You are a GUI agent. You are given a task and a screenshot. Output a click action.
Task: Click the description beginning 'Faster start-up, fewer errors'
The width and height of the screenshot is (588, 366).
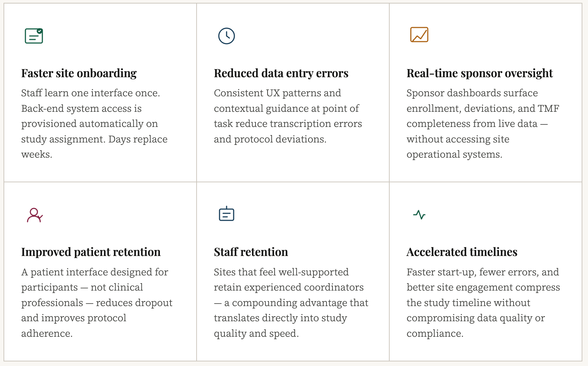click(x=483, y=303)
